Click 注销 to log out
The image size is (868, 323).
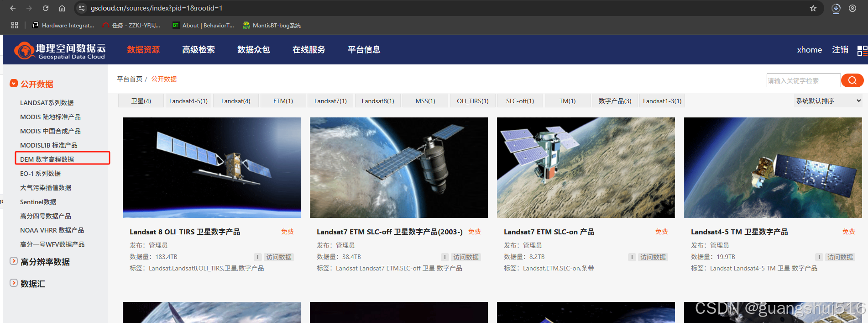point(840,49)
